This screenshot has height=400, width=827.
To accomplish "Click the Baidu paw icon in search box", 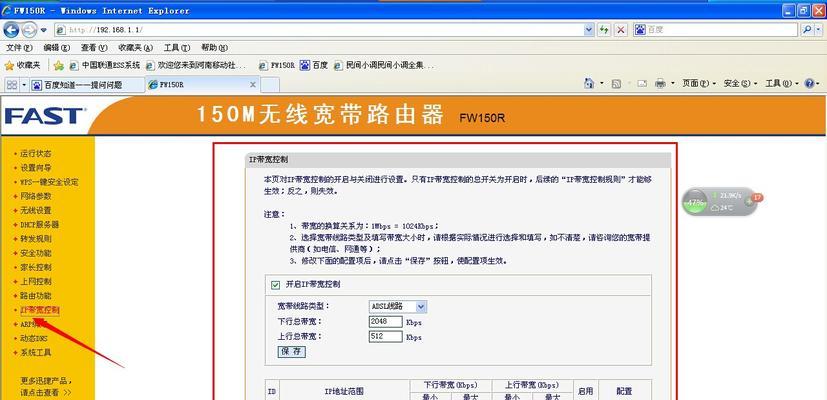I will pos(640,30).
